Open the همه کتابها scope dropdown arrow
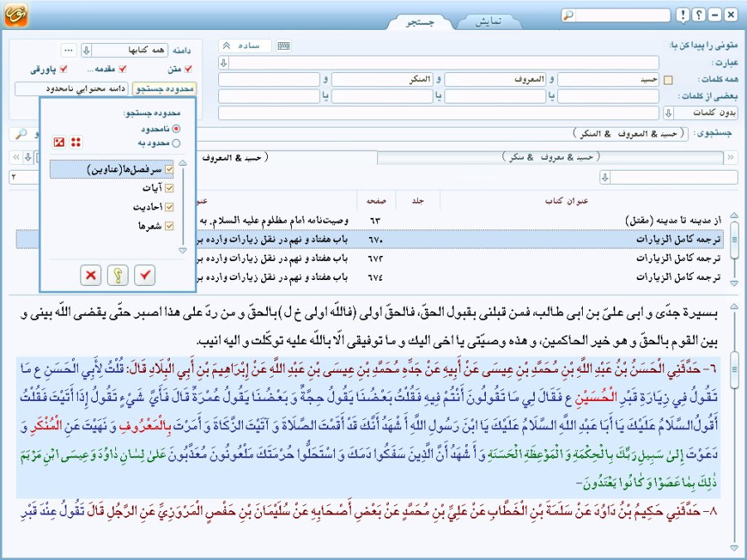This screenshot has height=560, width=747. pos(86,50)
